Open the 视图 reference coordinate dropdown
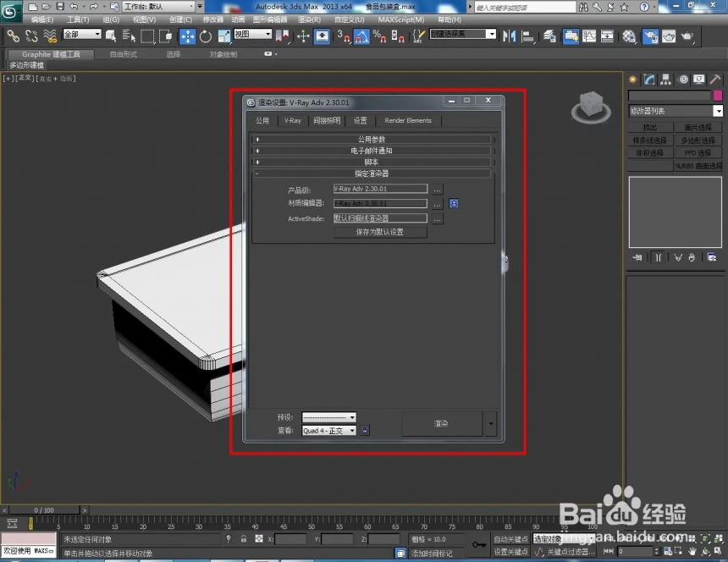728x562 pixels. tap(252, 34)
